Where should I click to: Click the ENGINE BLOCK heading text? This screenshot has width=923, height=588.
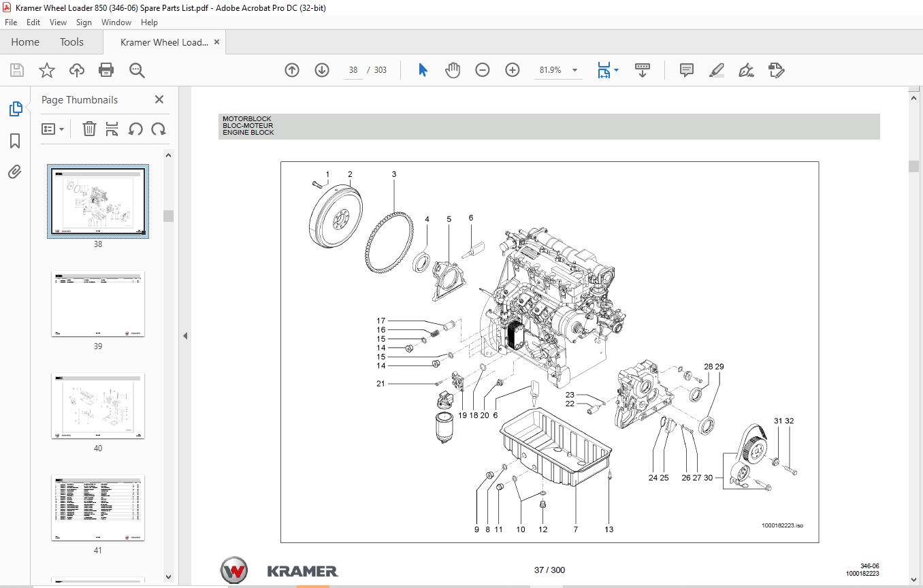point(248,133)
